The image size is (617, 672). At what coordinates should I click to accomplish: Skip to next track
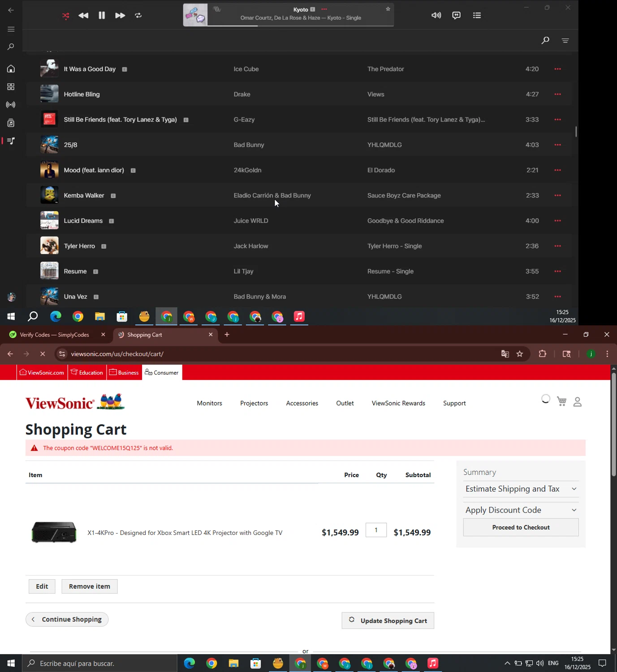120,16
